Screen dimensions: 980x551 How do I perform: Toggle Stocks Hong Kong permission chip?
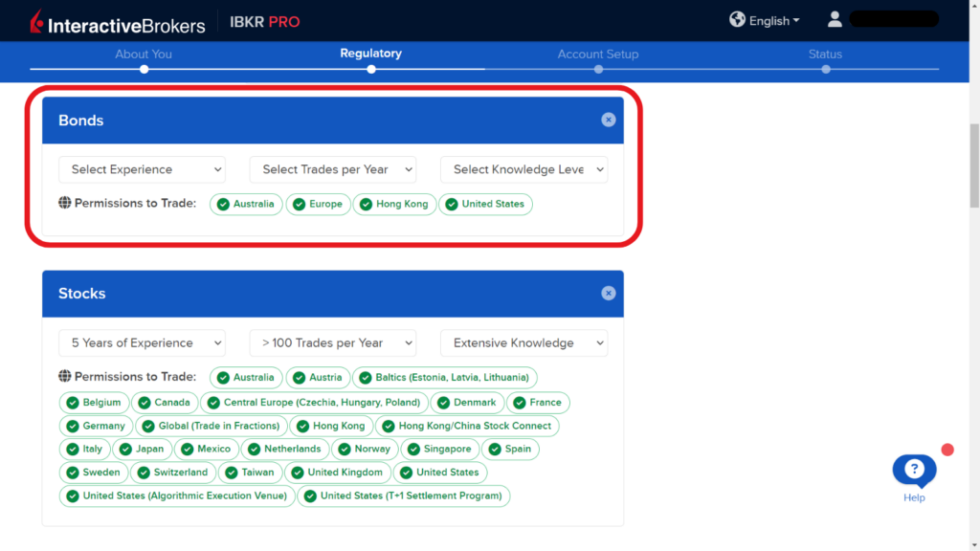tap(331, 426)
